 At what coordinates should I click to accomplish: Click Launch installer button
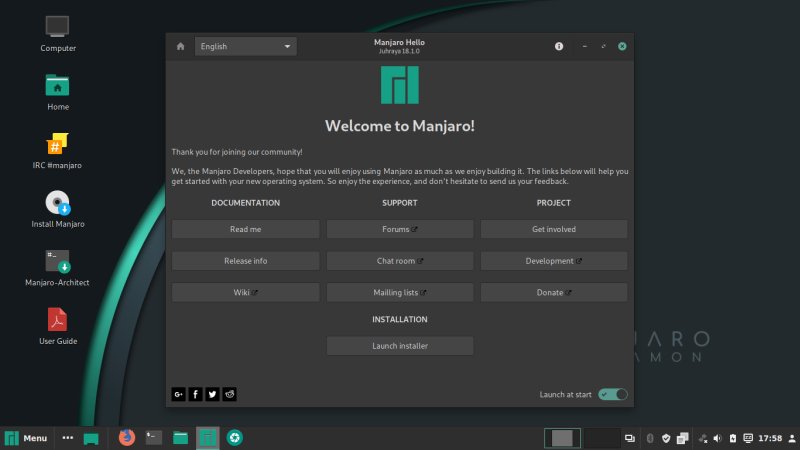400,346
